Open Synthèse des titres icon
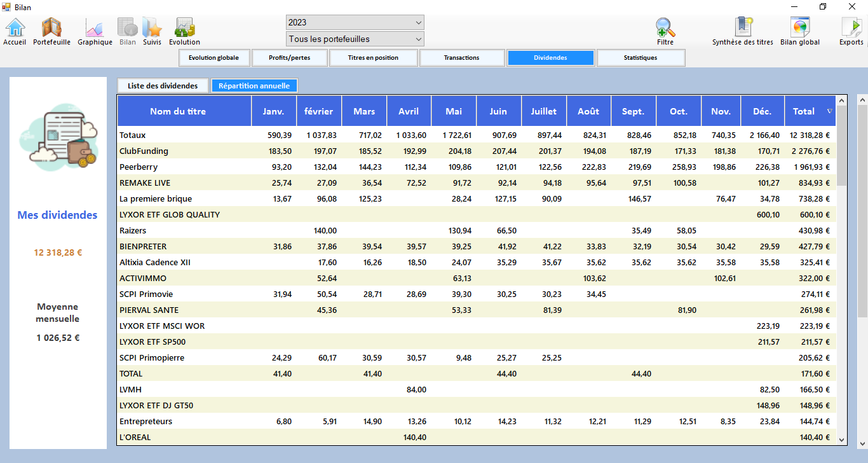 743,31
